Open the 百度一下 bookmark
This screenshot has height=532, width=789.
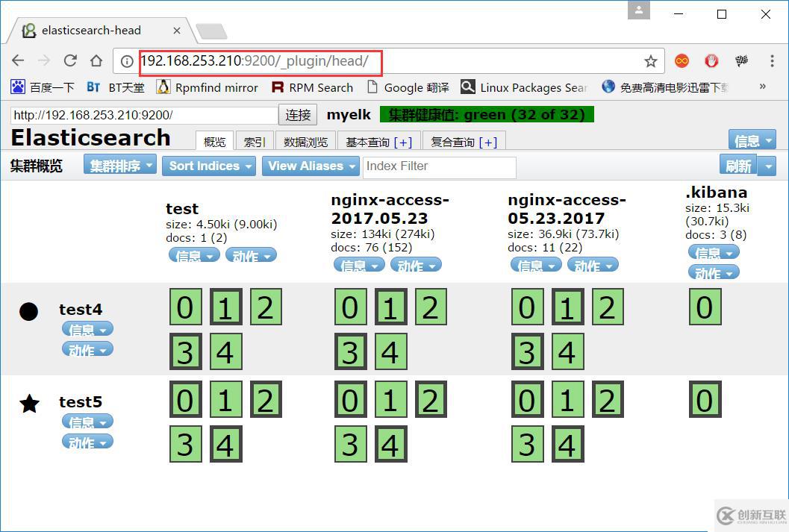43,87
